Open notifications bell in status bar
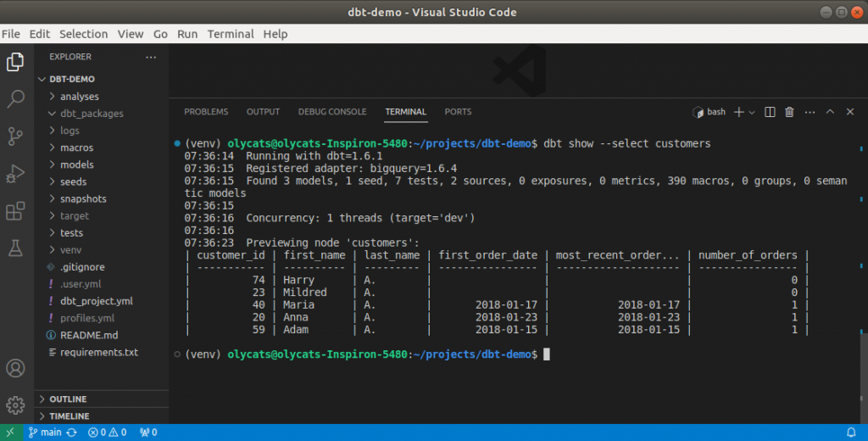 (x=851, y=433)
